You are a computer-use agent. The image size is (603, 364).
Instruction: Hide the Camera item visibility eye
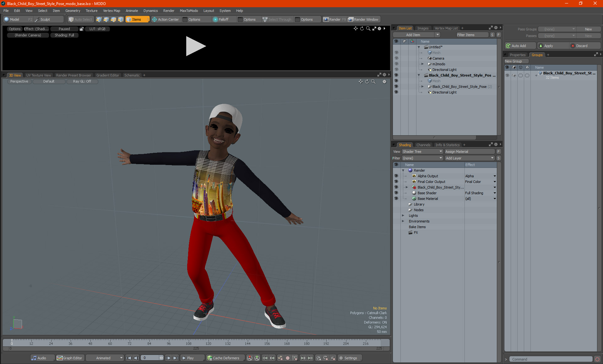coord(396,58)
